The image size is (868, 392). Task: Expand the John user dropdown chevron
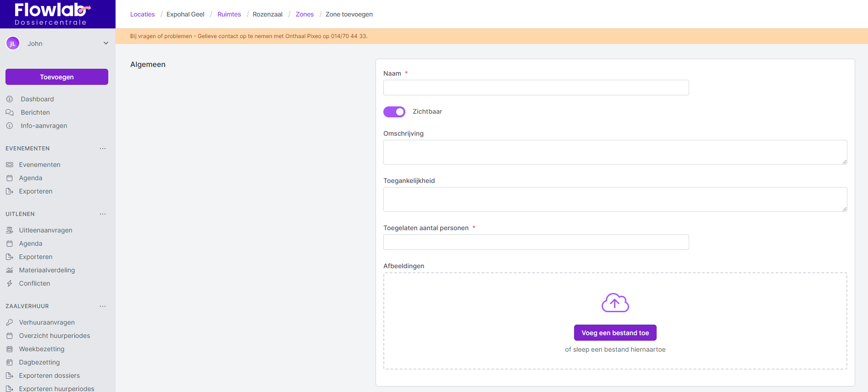coord(106,44)
